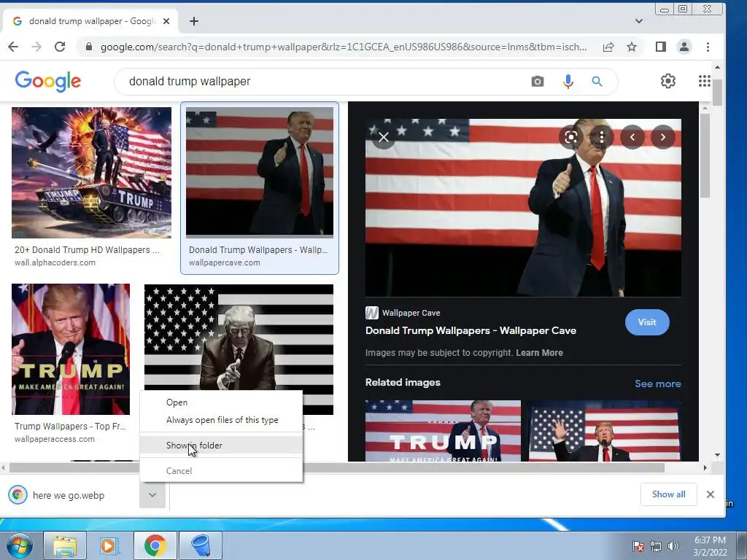
Task: Open preview's three-dot more options
Action: [602, 137]
